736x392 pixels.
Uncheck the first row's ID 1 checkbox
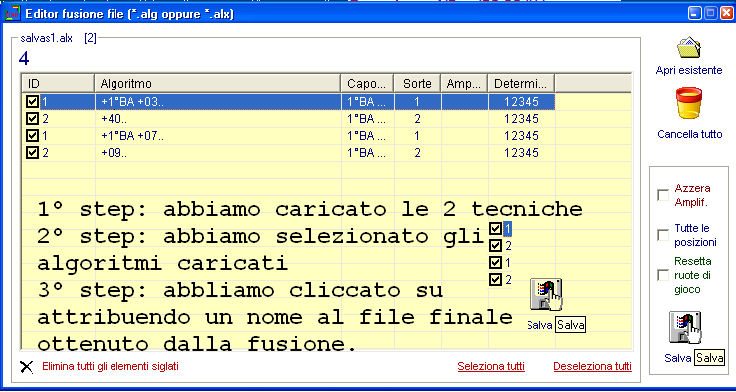[x=32, y=102]
